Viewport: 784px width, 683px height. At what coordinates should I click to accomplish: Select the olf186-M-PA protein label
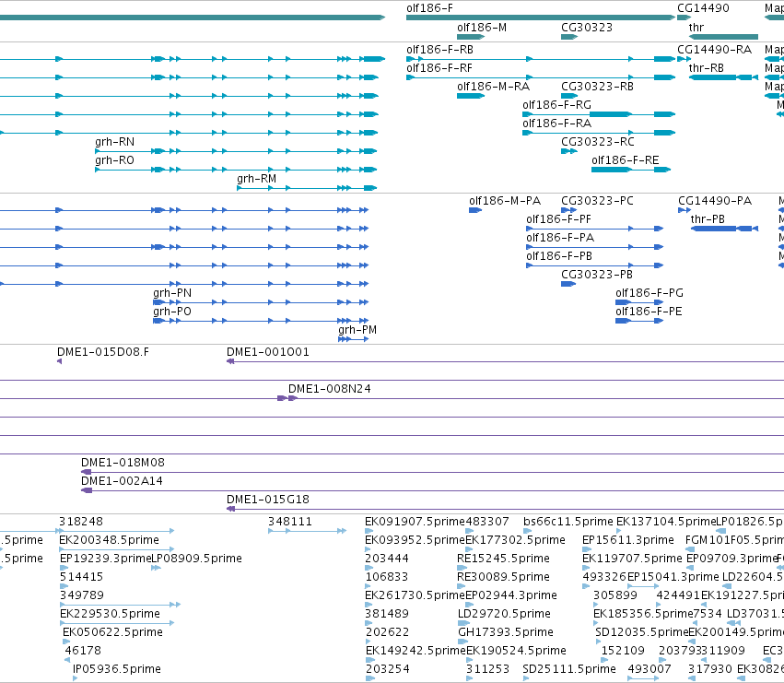click(505, 201)
